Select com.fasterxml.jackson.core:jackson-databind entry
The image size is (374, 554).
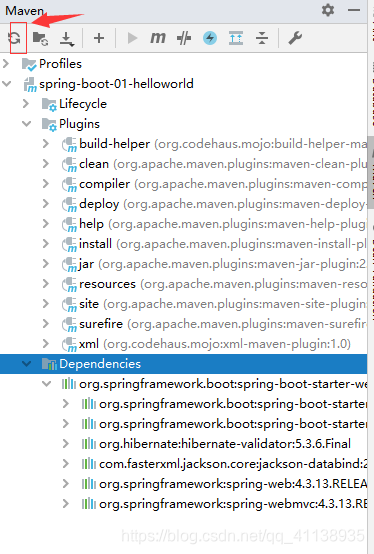233,464
